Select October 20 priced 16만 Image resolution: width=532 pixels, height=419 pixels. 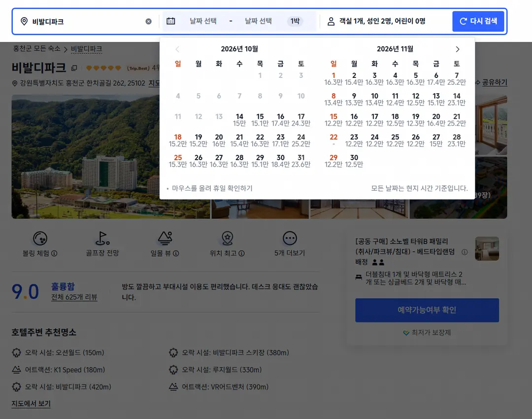(x=219, y=140)
